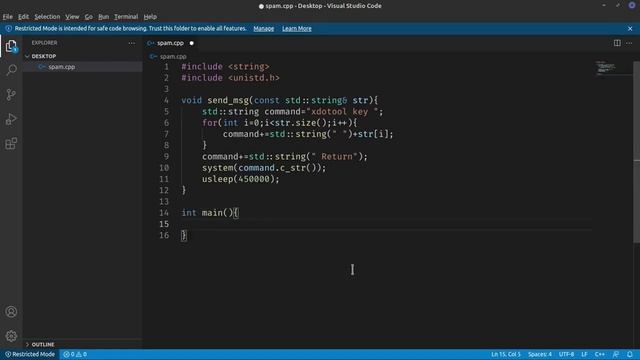Click C++ language mode selector
Image resolution: width=640 pixels, height=360 pixels.
pyautogui.click(x=600, y=354)
